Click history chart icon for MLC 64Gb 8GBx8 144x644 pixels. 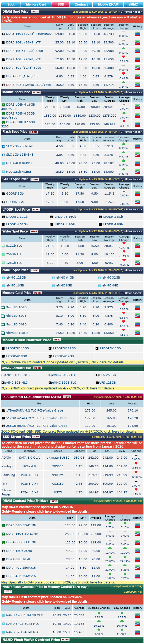coord(137,163)
